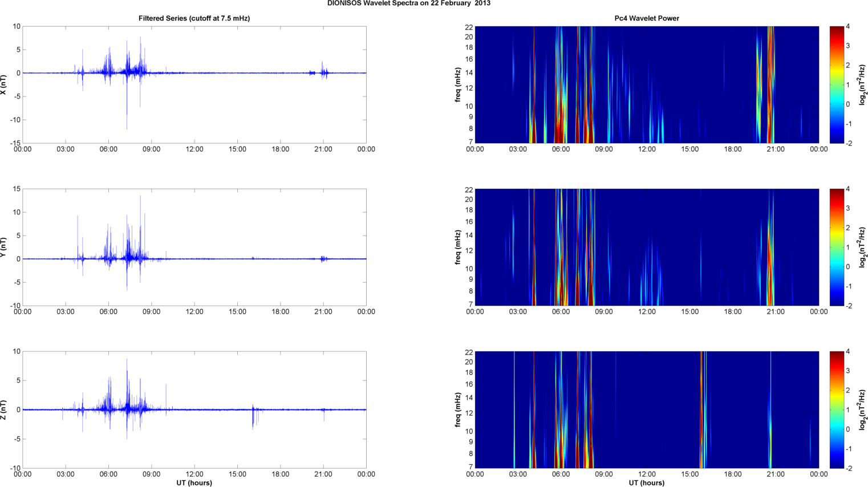Select the Z component filtered series plot
Viewport: 868px width, 487px height.
pyautogui.click(x=194, y=409)
